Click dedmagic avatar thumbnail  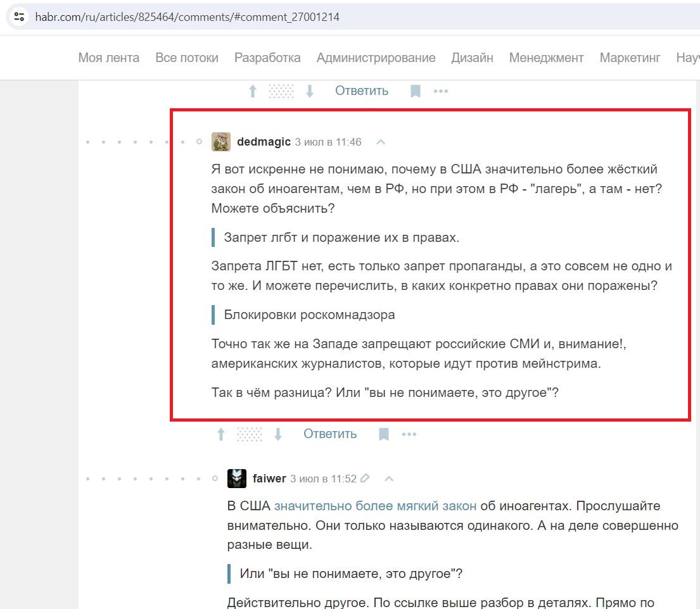[x=221, y=142]
